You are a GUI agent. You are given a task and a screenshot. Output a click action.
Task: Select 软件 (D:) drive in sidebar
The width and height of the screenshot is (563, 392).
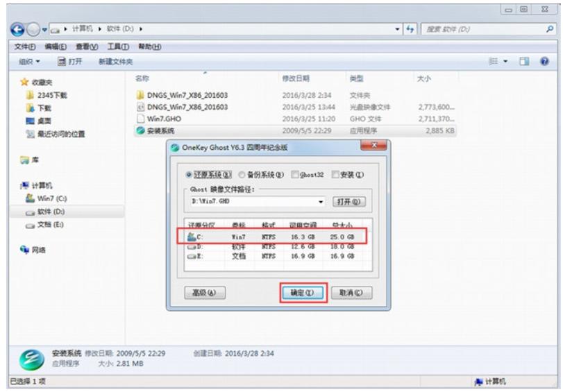click(x=45, y=212)
